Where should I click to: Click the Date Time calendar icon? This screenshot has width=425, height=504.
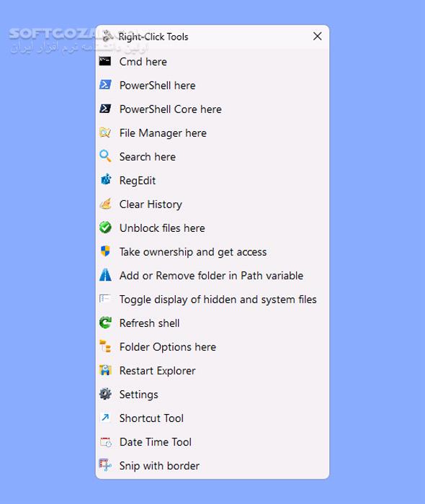(x=105, y=442)
